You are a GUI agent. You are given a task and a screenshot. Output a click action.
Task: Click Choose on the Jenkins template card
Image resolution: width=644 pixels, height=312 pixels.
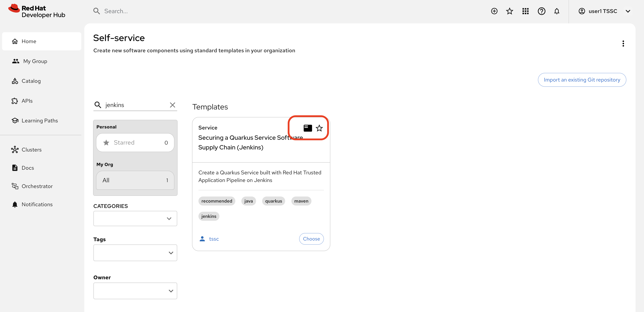tap(311, 239)
